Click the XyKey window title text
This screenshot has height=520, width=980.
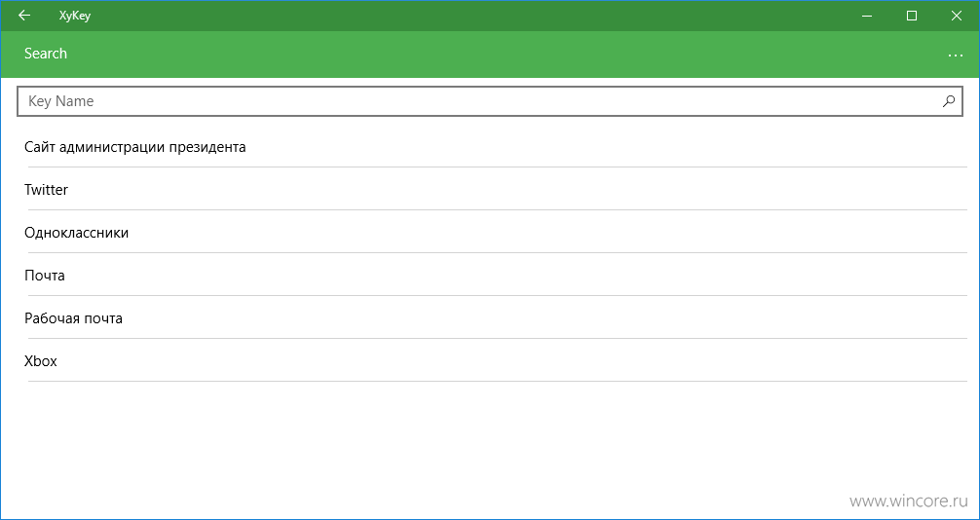[74, 17]
